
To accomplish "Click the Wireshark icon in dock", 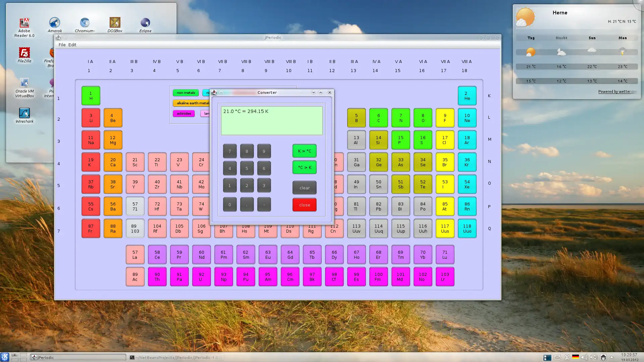I will pyautogui.click(x=24, y=113).
